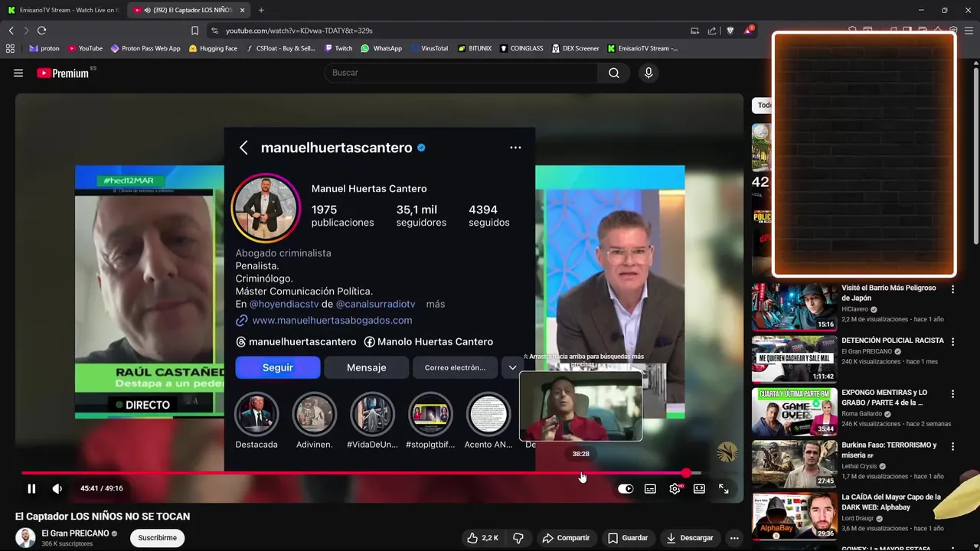Start voice search with microphone icon
Screen dimensions: 980x551
648,73
